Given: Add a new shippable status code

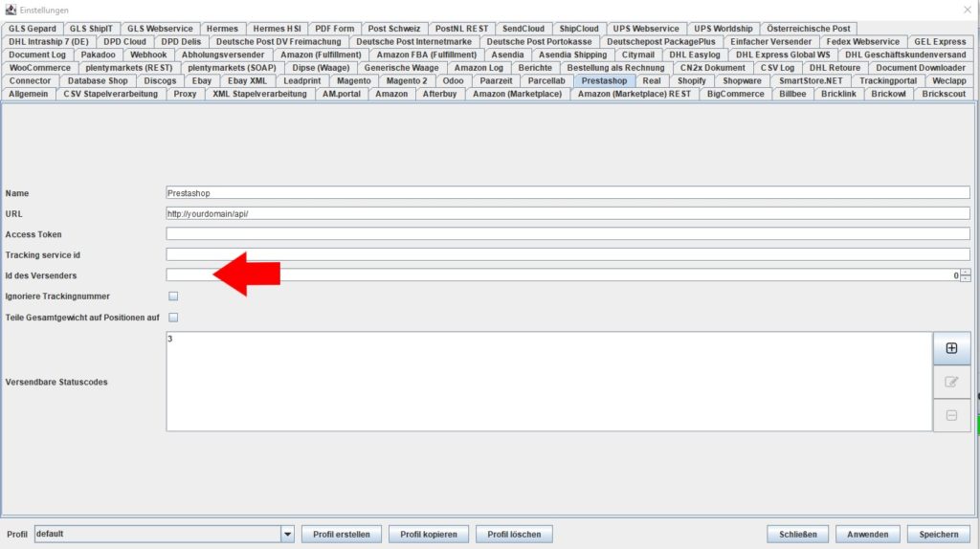Looking at the screenshot, I should [x=951, y=348].
